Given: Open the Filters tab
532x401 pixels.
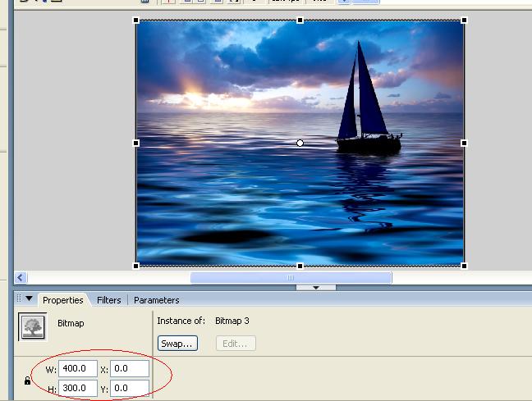Looking at the screenshot, I should (109, 300).
